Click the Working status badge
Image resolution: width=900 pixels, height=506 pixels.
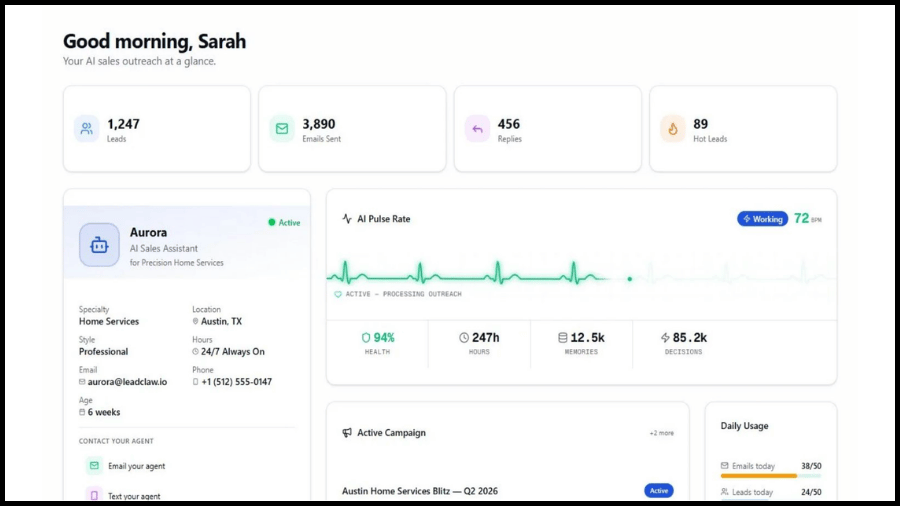[762, 219]
